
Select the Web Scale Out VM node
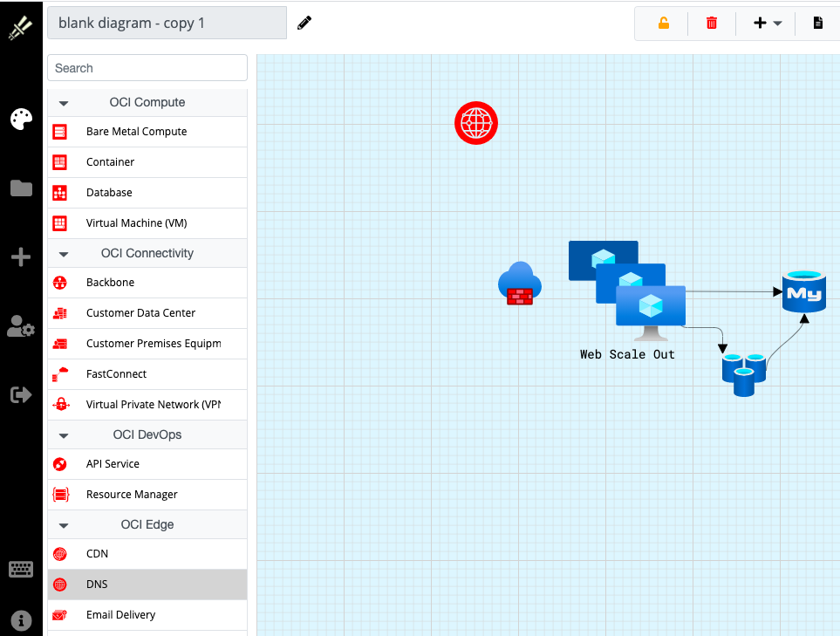point(627,291)
